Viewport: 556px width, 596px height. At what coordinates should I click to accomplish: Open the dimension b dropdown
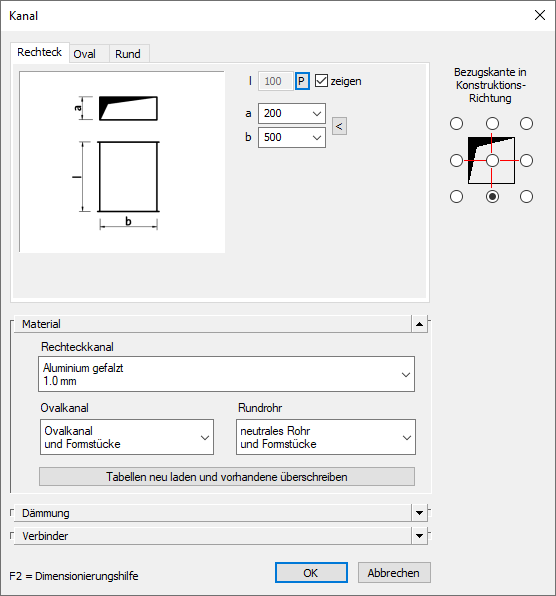[291, 137]
